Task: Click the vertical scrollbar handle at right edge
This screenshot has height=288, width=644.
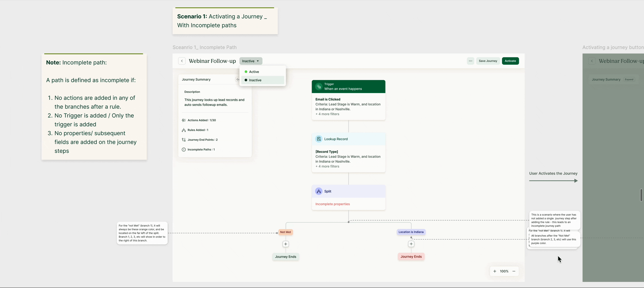Action: pos(641,195)
